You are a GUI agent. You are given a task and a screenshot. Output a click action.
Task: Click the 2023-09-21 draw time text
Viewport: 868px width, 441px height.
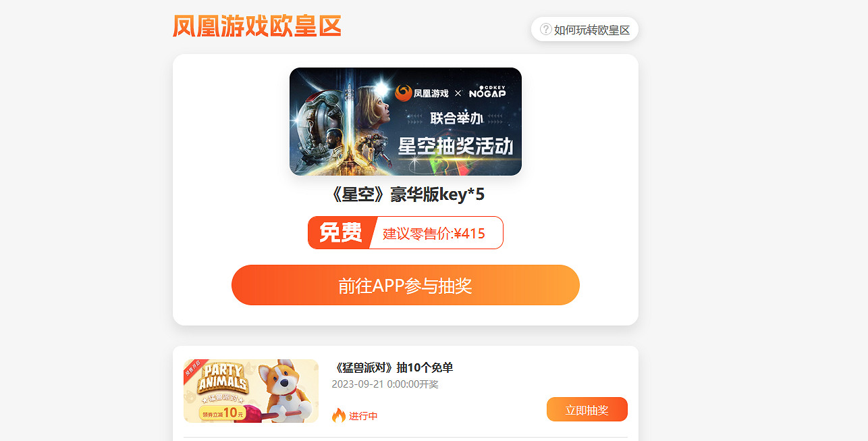(385, 384)
